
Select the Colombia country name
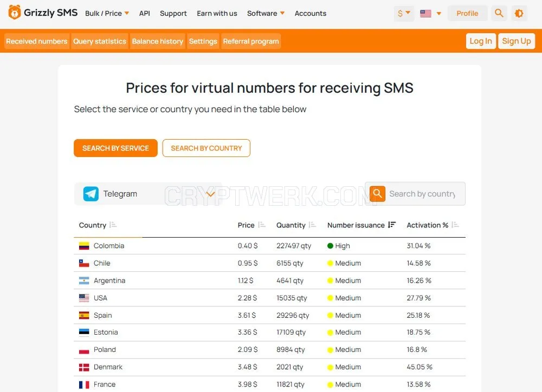coord(109,246)
